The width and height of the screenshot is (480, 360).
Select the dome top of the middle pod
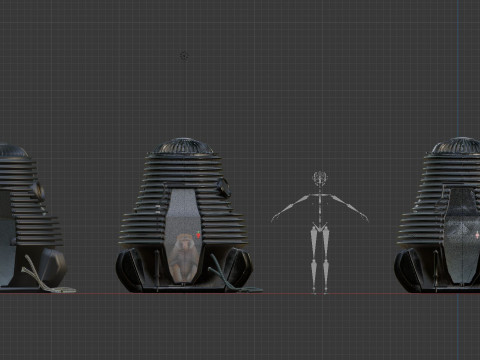point(185,146)
